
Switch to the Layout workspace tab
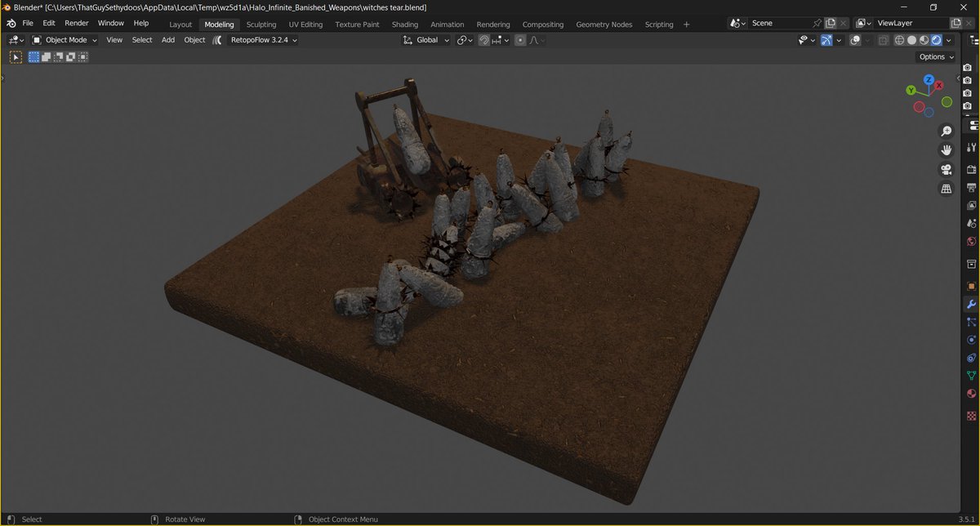point(180,25)
